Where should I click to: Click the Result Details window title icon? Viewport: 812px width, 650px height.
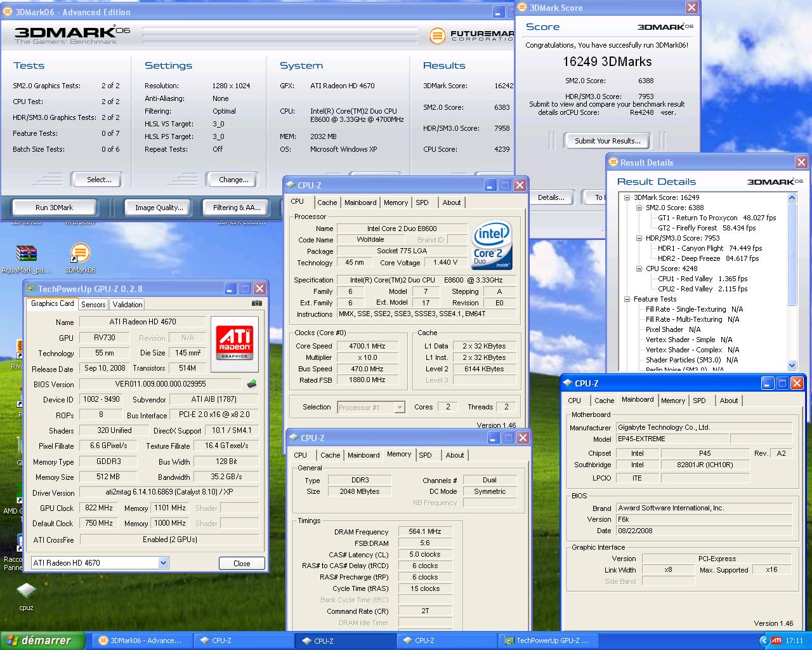613,162
